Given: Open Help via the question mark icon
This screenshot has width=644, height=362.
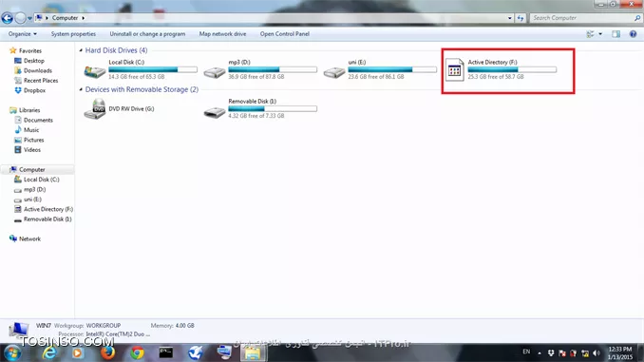Looking at the screenshot, I should (633, 34).
